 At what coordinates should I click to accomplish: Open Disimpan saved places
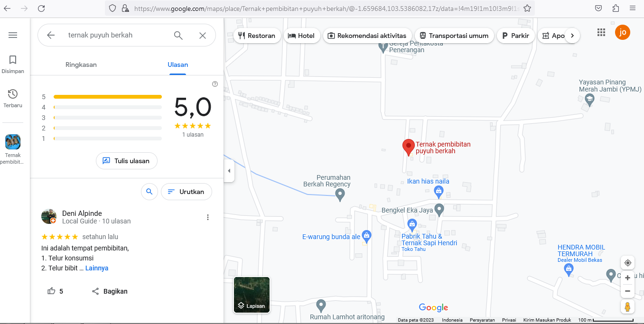tap(13, 64)
